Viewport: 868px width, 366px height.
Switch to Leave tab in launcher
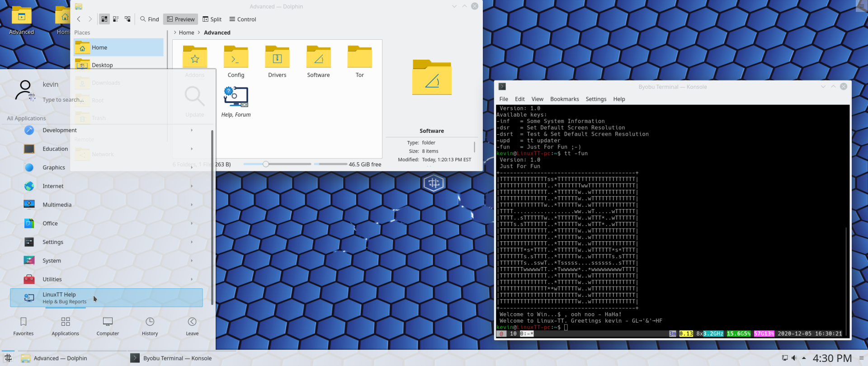point(192,326)
